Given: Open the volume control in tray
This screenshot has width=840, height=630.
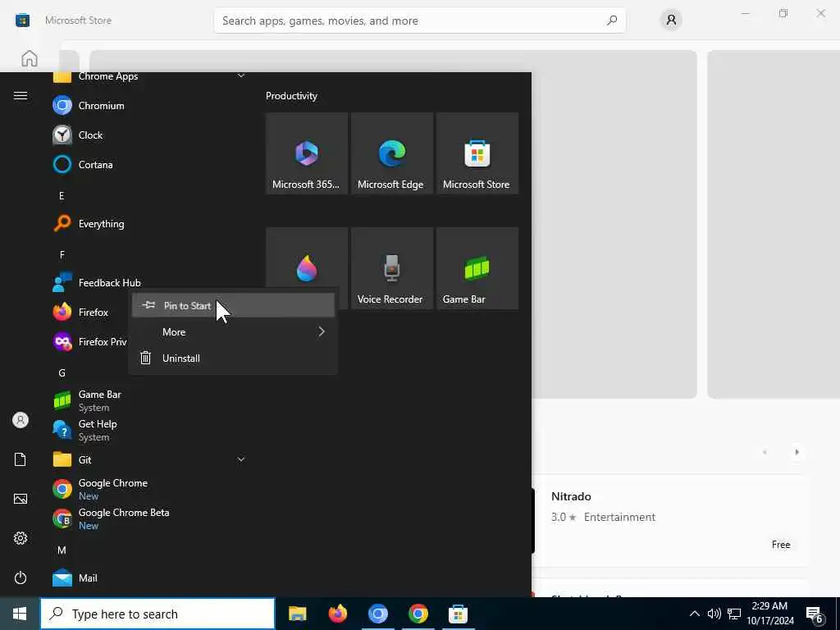Looking at the screenshot, I should [x=714, y=614].
